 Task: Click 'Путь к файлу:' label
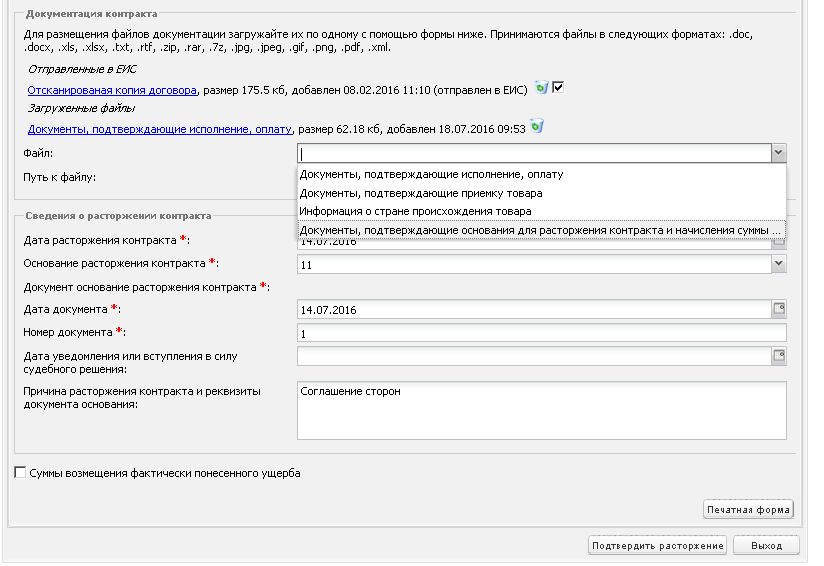pyautogui.click(x=59, y=177)
